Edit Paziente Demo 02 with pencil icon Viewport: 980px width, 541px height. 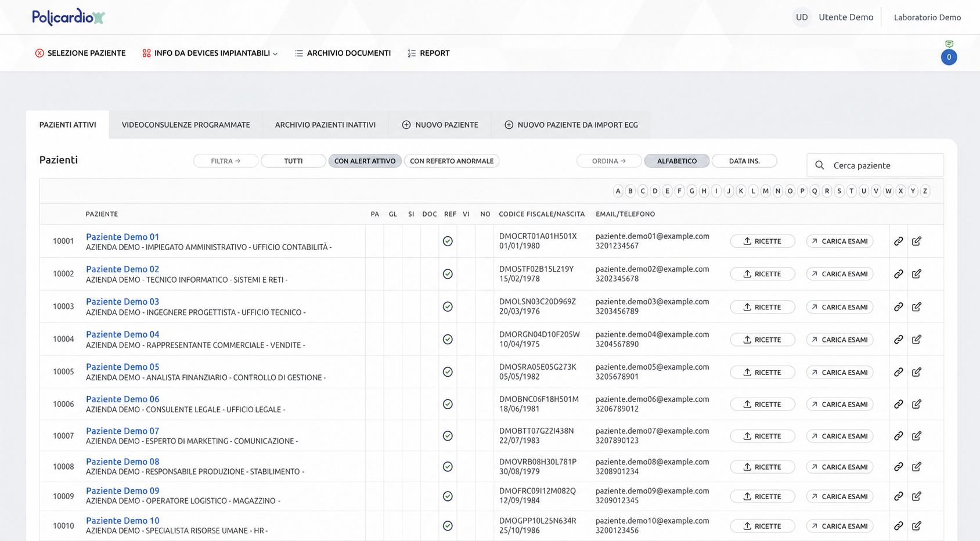(x=917, y=274)
